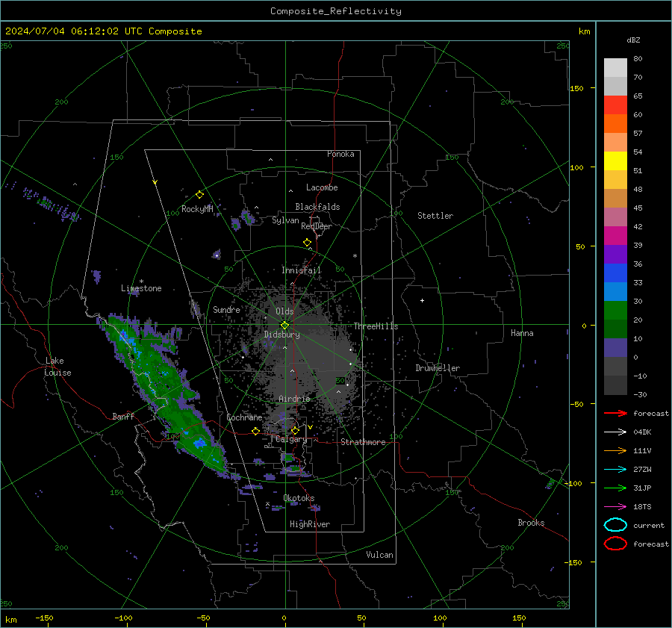Click the magenta 18TS arrow legend icon
Image resolution: width=672 pixels, height=628 pixels.
[x=615, y=507]
